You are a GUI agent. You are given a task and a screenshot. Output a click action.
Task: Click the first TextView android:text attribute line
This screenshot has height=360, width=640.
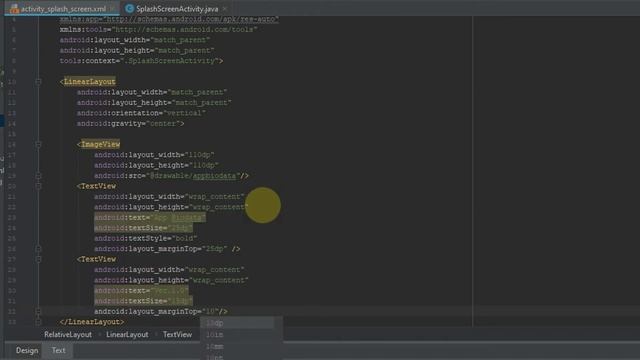click(150, 218)
